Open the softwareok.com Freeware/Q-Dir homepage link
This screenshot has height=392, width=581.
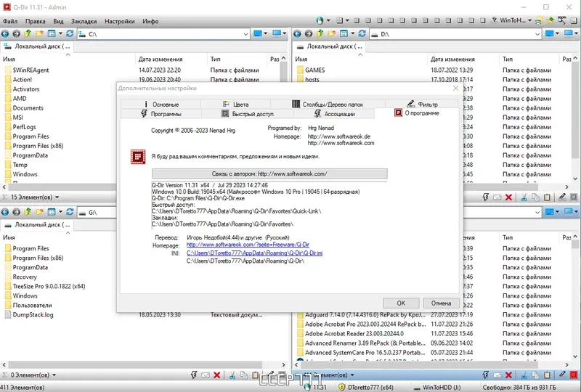(x=248, y=245)
